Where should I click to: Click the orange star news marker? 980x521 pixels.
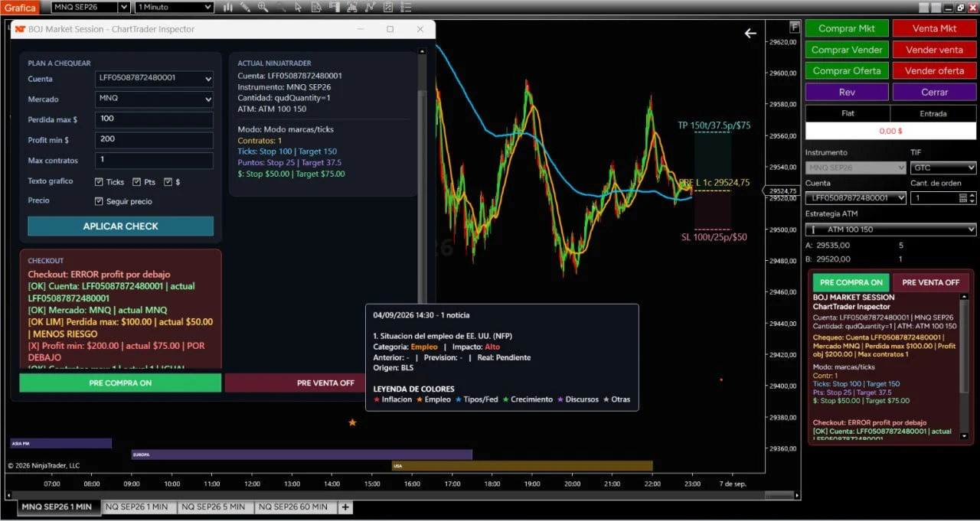(352, 422)
